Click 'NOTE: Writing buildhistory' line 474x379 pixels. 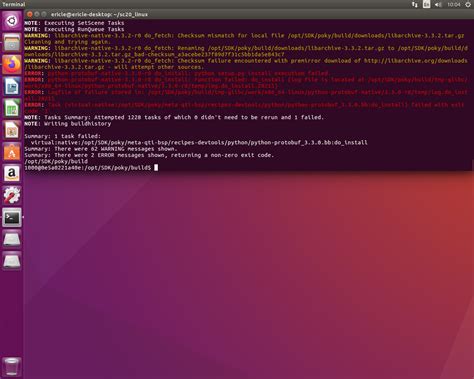point(67,124)
